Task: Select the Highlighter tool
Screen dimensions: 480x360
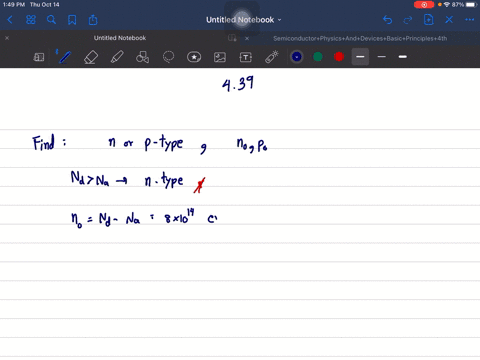Action: point(117,57)
